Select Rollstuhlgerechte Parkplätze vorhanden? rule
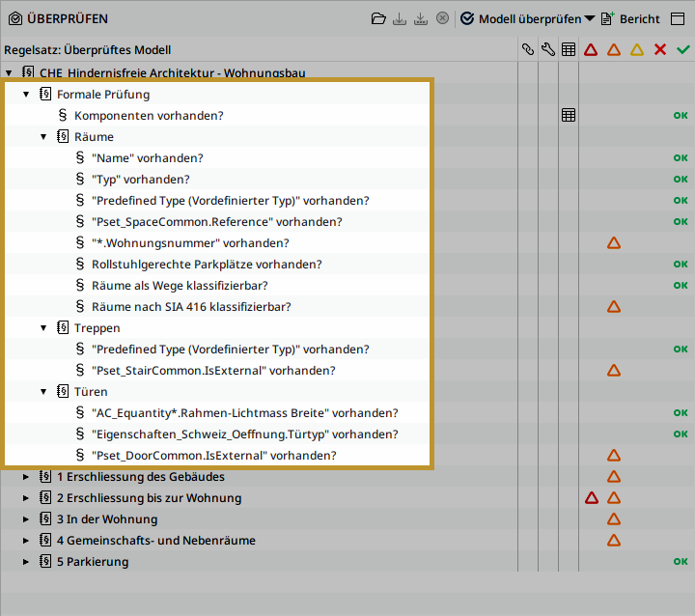The width and height of the screenshot is (695, 616). pos(207,265)
